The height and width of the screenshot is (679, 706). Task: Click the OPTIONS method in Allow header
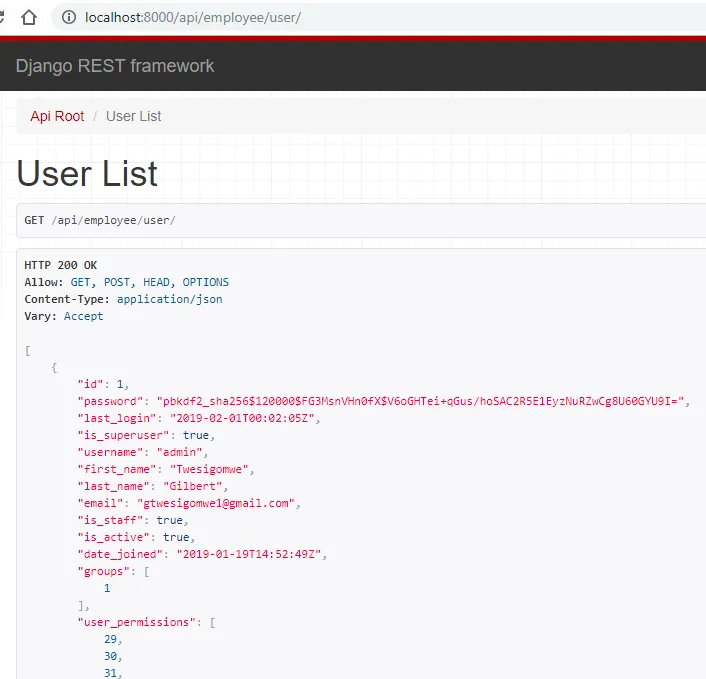click(205, 282)
